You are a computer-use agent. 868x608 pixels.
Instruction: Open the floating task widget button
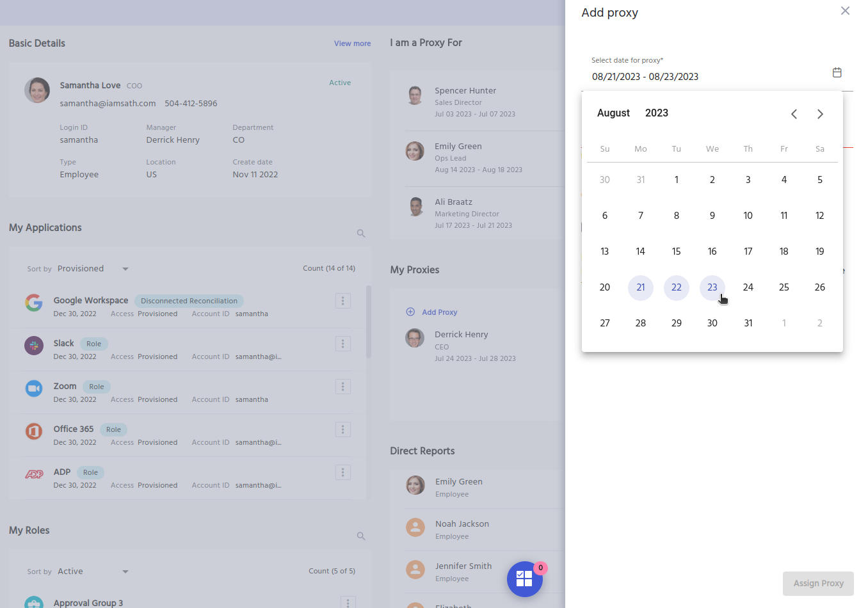pos(525,579)
